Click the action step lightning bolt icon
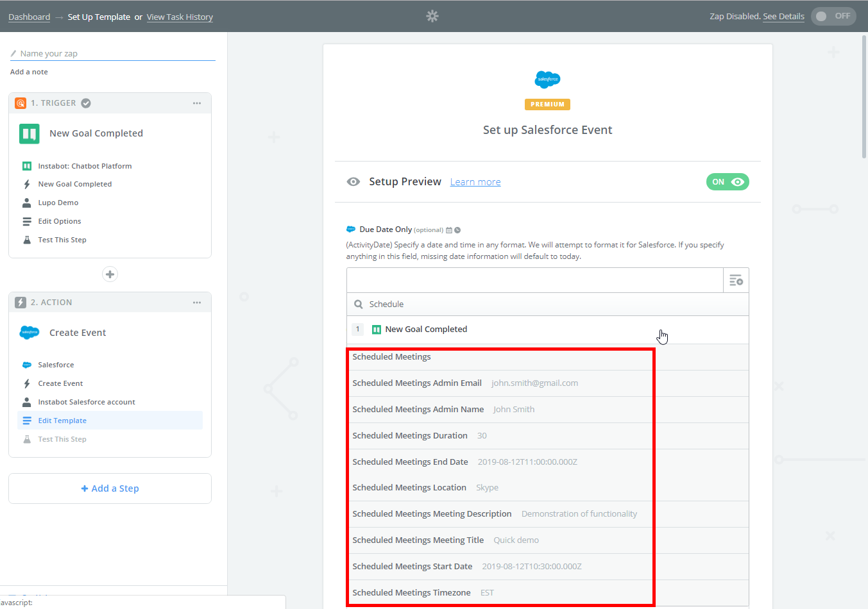The image size is (868, 609). (21, 303)
